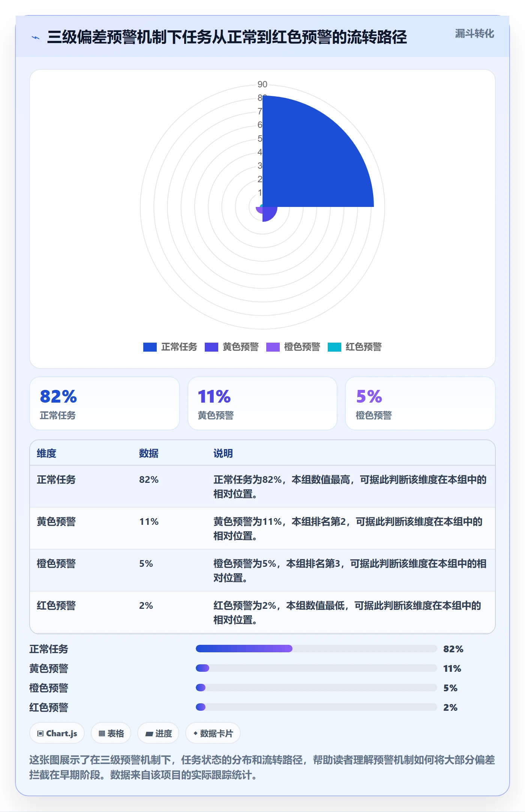Toggle the 正常任务 legend color box
The width and height of the screenshot is (525, 812).
pyautogui.click(x=150, y=347)
